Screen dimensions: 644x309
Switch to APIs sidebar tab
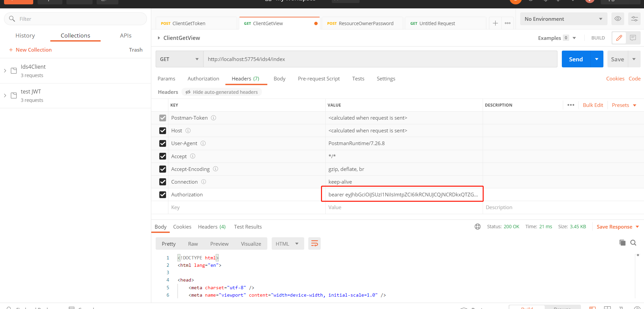[x=126, y=36]
